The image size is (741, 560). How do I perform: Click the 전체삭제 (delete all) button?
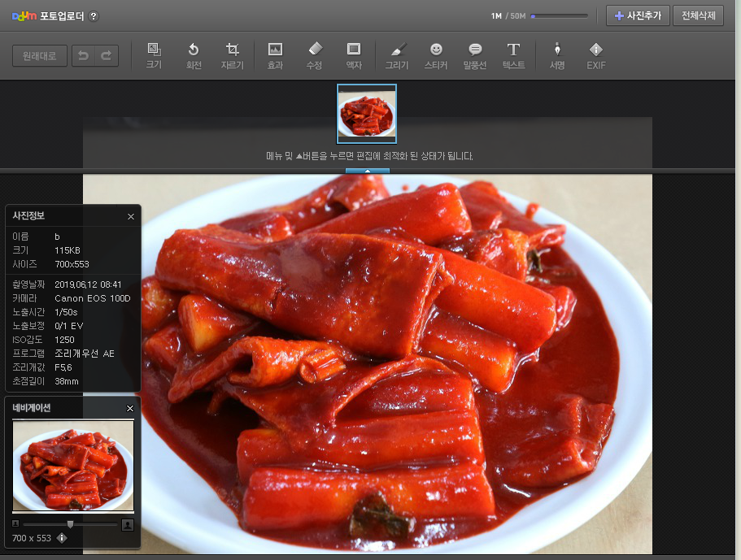[698, 15]
